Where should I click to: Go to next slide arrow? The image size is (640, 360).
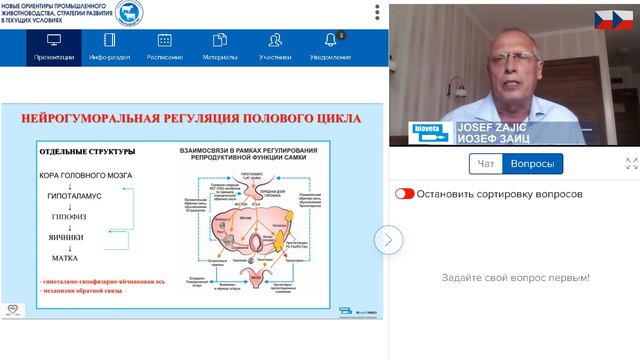389,240
